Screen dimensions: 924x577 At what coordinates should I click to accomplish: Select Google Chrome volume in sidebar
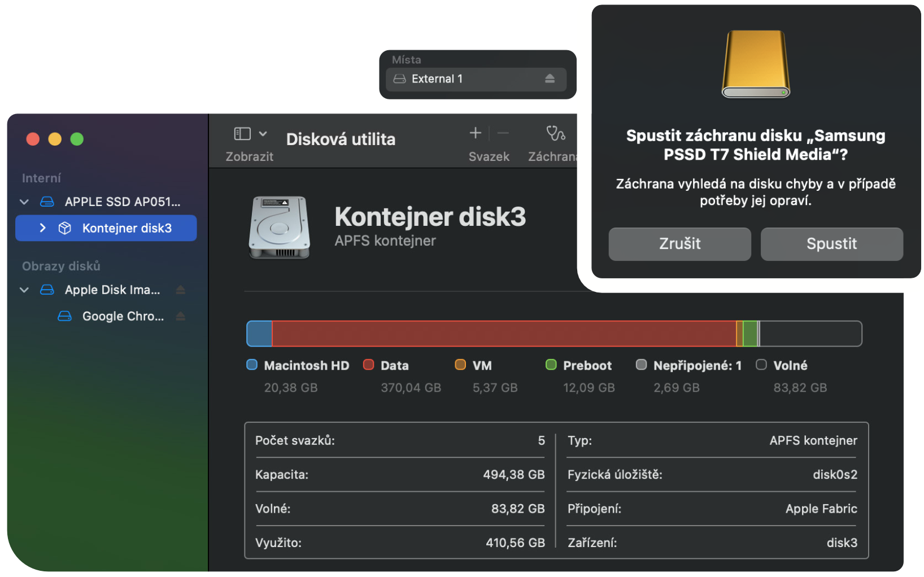click(x=106, y=316)
